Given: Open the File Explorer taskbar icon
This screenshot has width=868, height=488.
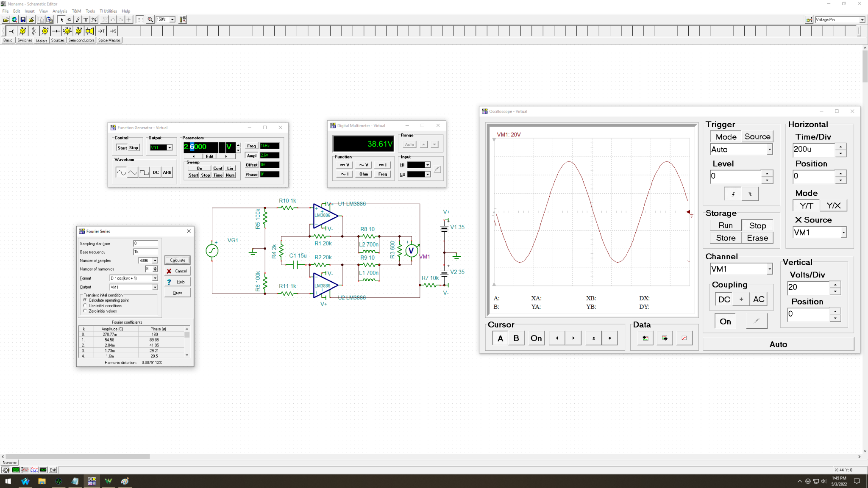Looking at the screenshot, I should 42,481.
